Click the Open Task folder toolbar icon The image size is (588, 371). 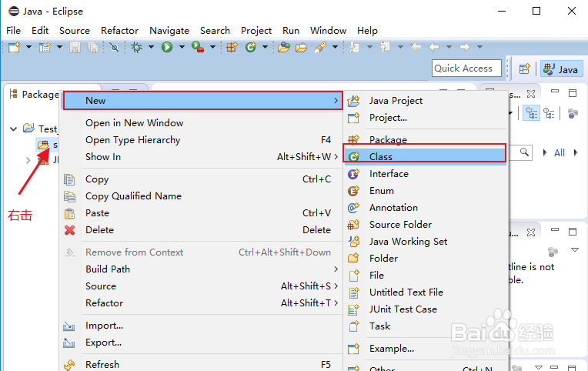coord(301,47)
